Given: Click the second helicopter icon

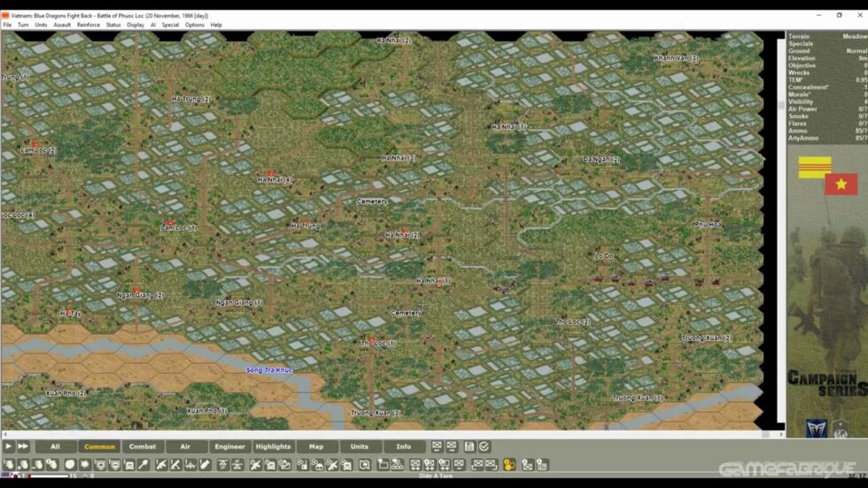Looking at the screenshot, I should pos(237,465).
